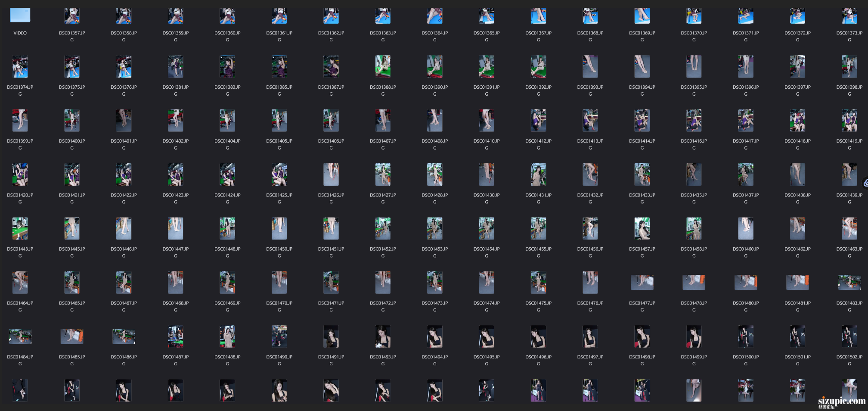Choose the DSC01419.JPG thumbnail
The width and height of the screenshot is (868, 411).
point(849,120)
